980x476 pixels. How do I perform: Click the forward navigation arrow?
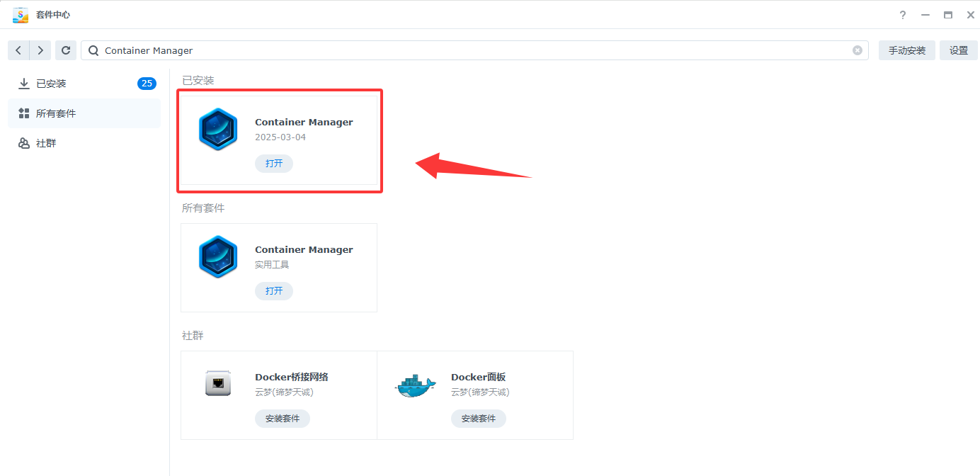tap(40, 50)
